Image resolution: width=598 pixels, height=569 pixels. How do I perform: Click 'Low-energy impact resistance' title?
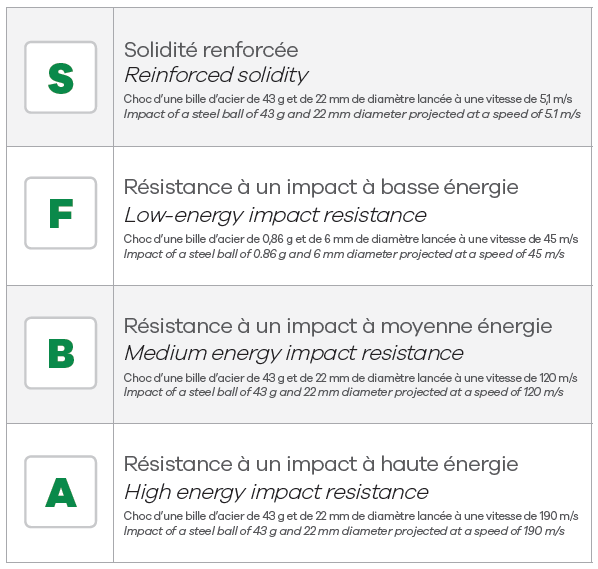[275, 215]
